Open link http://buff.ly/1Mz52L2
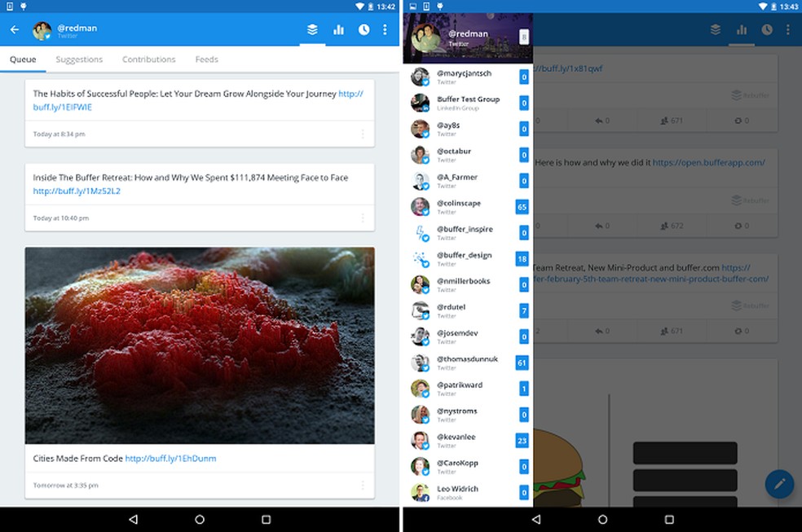 point(77,191)
